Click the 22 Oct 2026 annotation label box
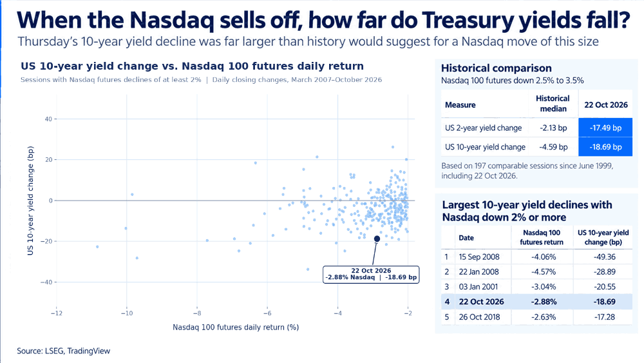The height and width of the screenshot is (363, 644). click(371, 274)
